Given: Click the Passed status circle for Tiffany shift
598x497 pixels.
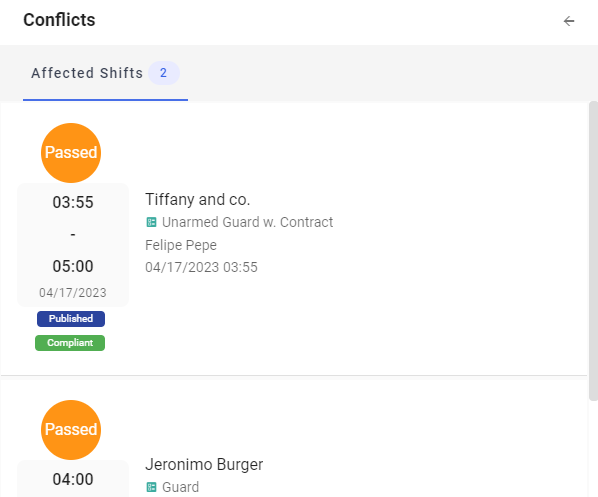Looking at the screenshot, I should (x=71, y=153).
